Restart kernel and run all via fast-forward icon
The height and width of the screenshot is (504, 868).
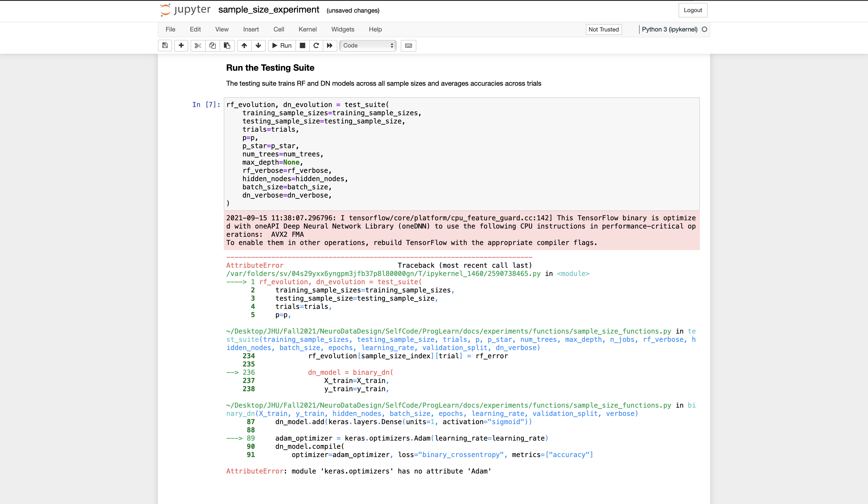pyautogui.click(x=329, y=46)
